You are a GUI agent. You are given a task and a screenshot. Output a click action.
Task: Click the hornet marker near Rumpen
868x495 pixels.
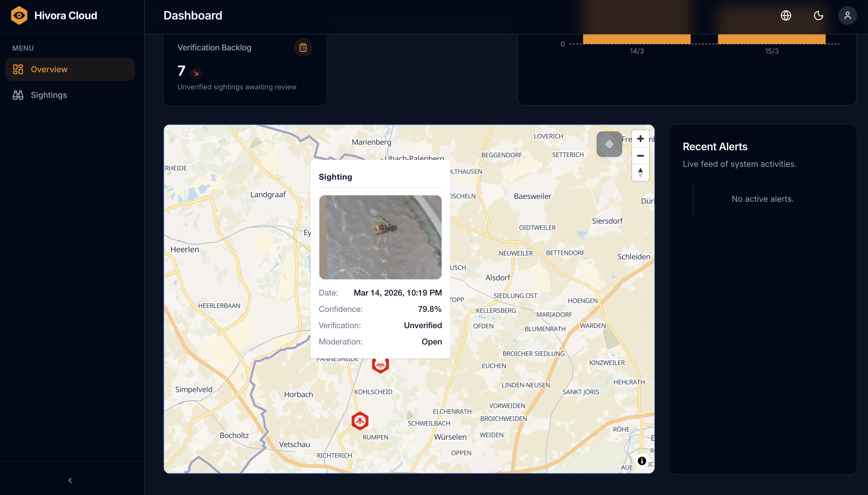[360, 421]
